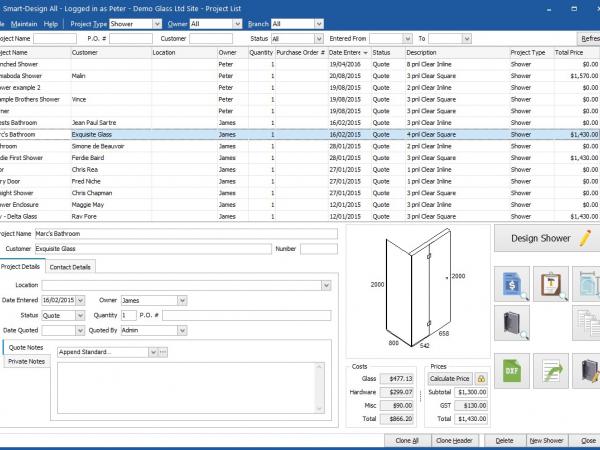600x450 pixels.
Task: Open the Project Type Shower dropdown
Action: point(157,24)
